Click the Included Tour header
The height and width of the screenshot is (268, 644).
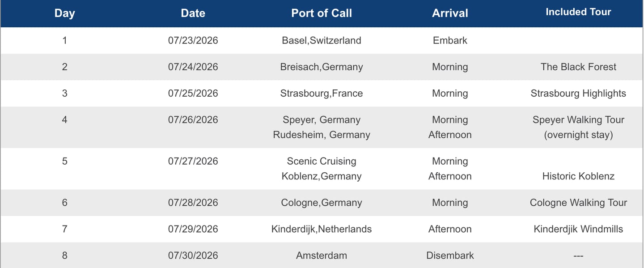[x=578, y=12]
